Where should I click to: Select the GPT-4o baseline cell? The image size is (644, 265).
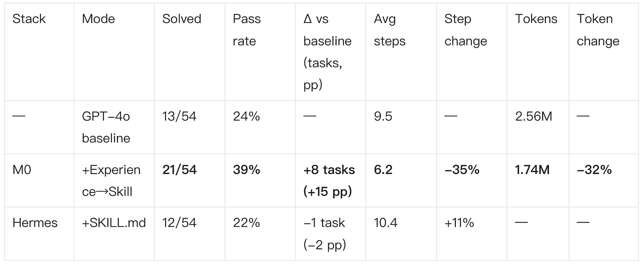click(106, 127)
